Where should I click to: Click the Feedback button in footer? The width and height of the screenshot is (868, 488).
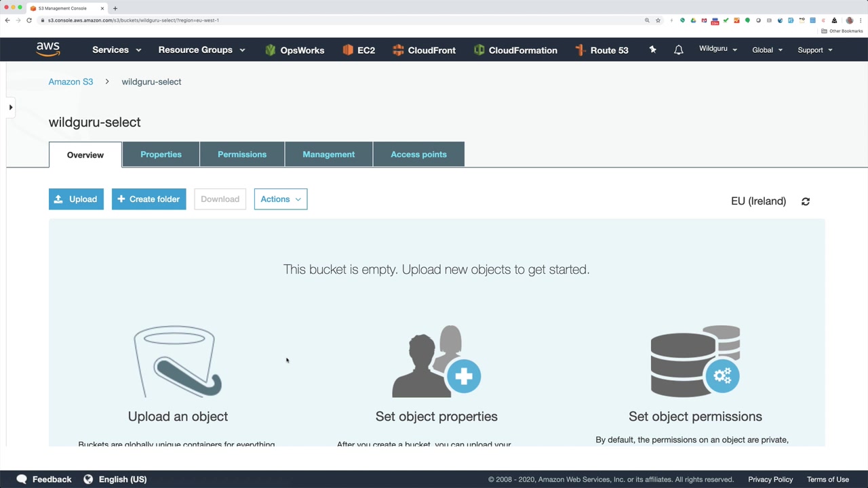tap(44, 479)
